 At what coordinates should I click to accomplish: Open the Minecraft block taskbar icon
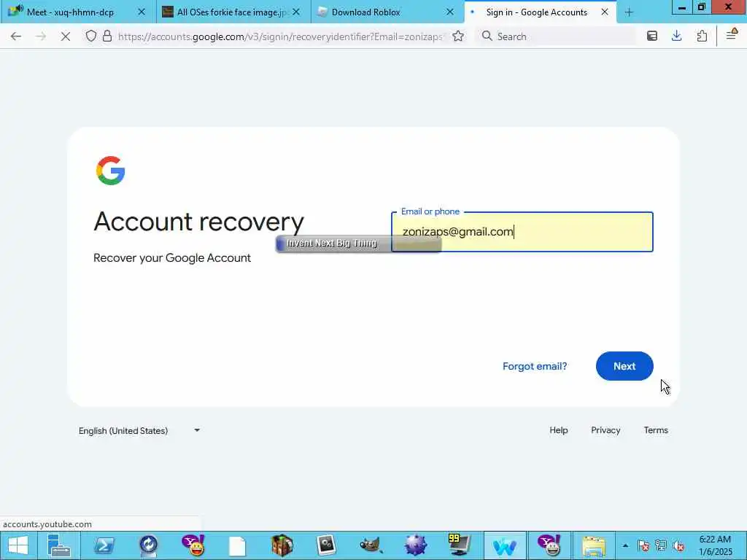click(282, 545)
